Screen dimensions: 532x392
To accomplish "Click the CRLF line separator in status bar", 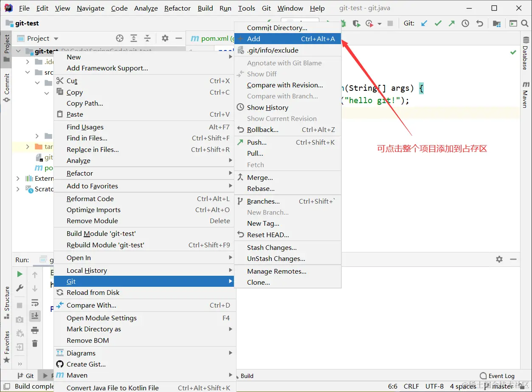I will [411, 386].
